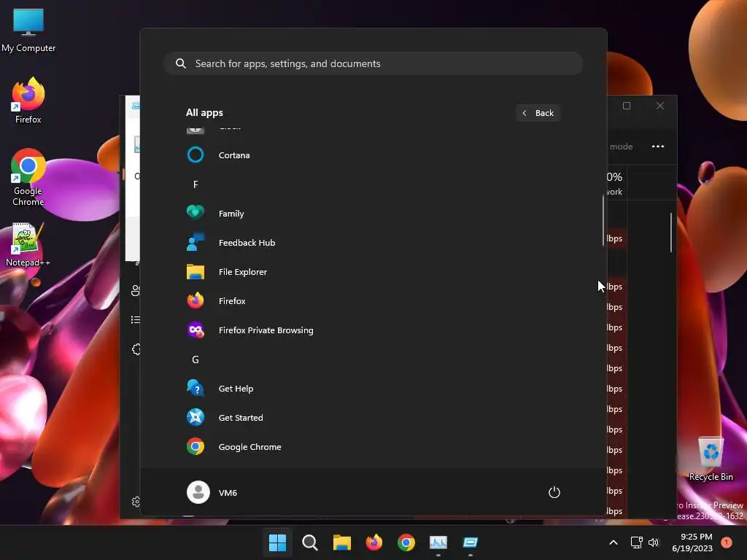This screenshot has width=747, height=560.
Task: Show hidden system tray icons
Action: pos(614,542)
